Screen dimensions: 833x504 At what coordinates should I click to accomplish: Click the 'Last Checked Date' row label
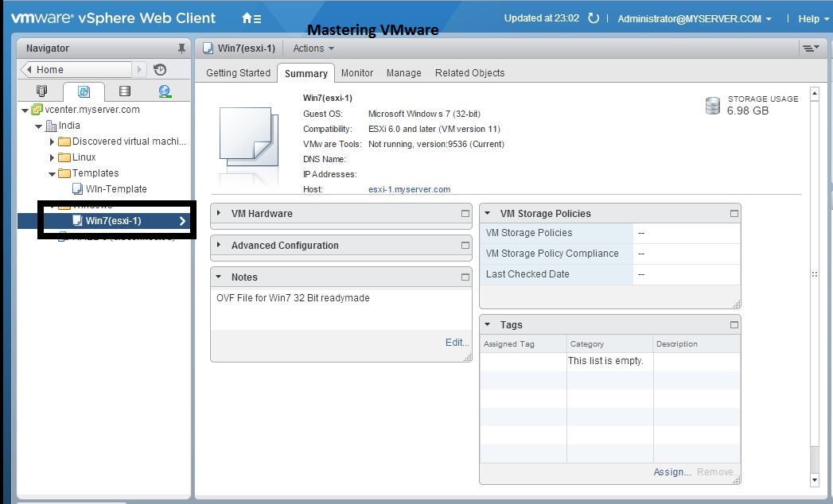coord(527,274)
